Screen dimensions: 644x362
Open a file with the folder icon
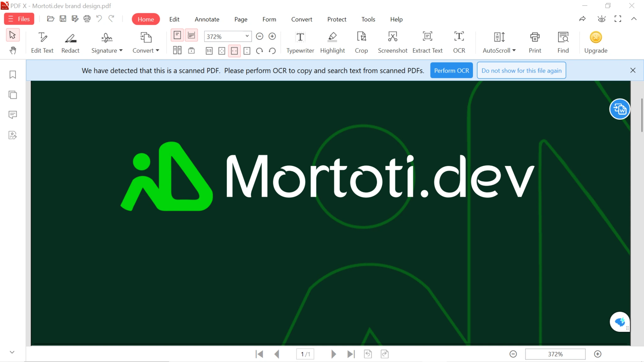tap(51, 19)
